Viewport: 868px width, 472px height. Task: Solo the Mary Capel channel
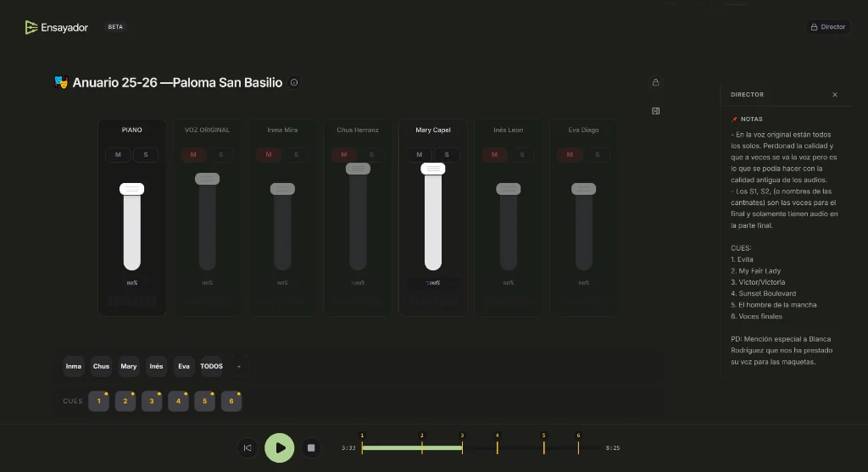pyautogui.click(x=447, y=155)
